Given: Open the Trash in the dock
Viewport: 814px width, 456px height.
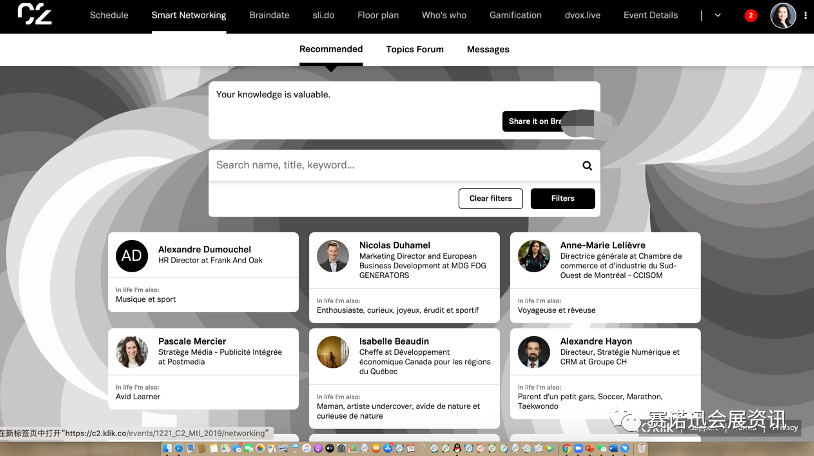Looking at the screenshot, I should pyautogui.click(x=641, y=448).
